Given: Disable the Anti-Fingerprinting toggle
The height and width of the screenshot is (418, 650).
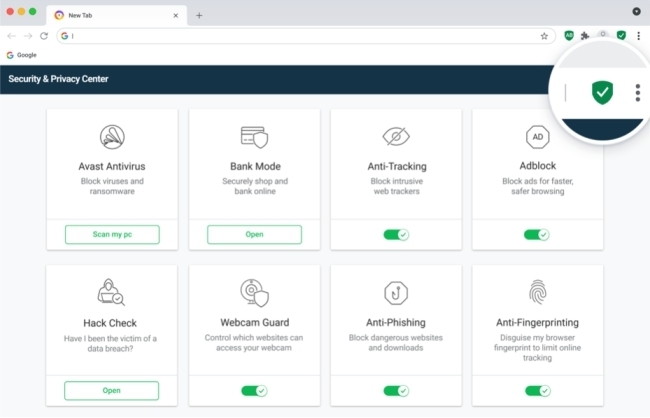Looking at the screenshot, I should tap(538, 390).
